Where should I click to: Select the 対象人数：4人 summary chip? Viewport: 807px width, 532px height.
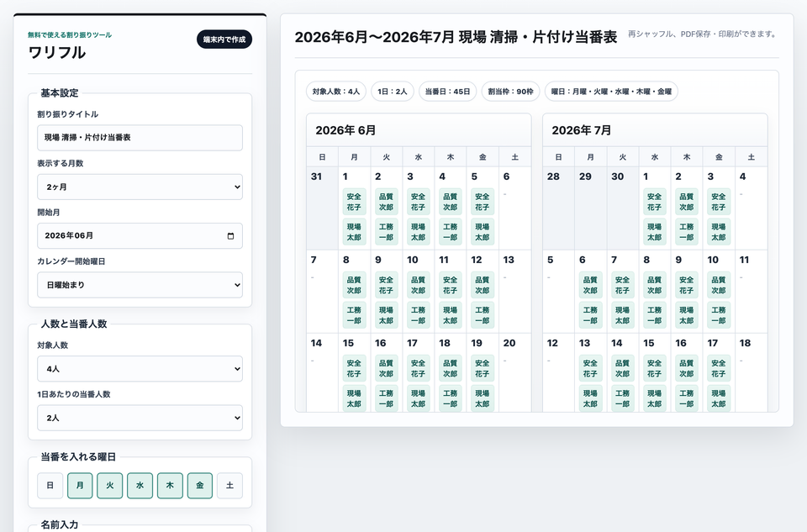(x=336, y=92)
